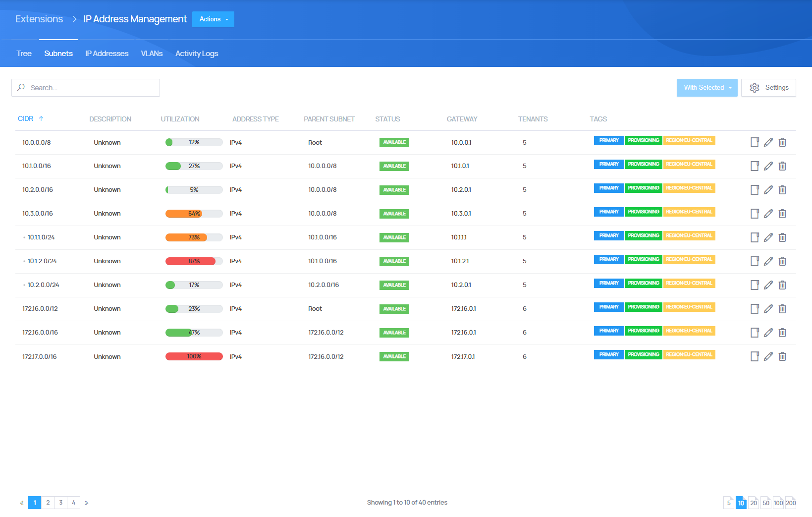Open the note icon for subnet 10.2.0.0/16
Image resolution: width=812 pixels, height=517 pixels.
(x=755, y=190)
